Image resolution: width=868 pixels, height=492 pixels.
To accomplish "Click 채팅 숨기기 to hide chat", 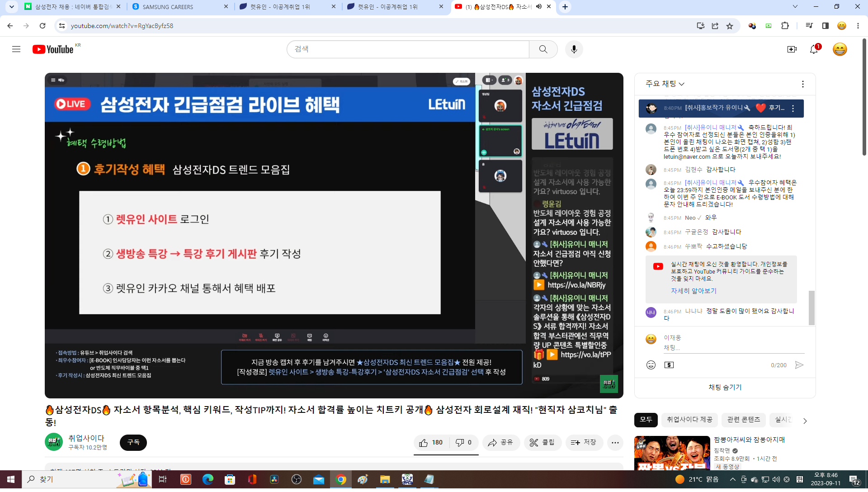I will coord(725,388).
